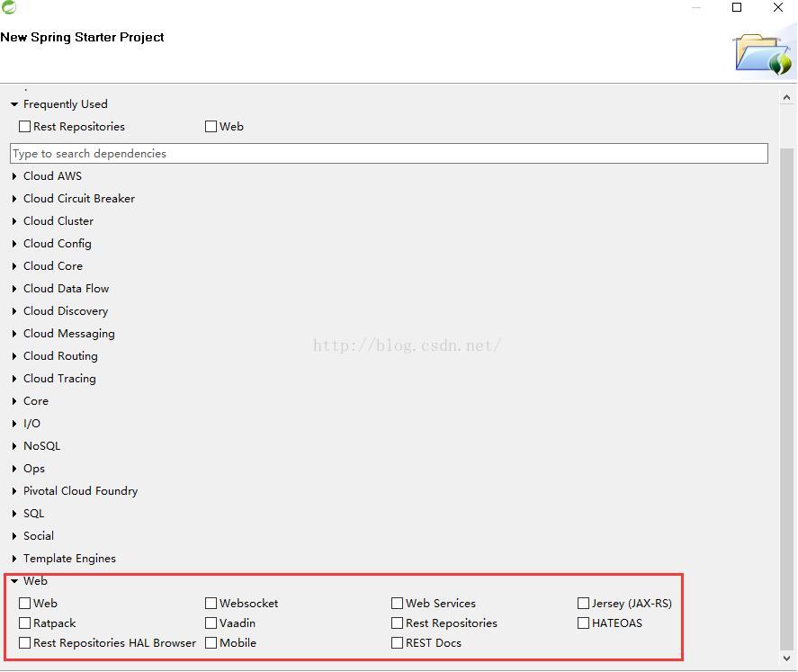
Task: Expand the Cloud Tracing category
Action: [14, 379]
